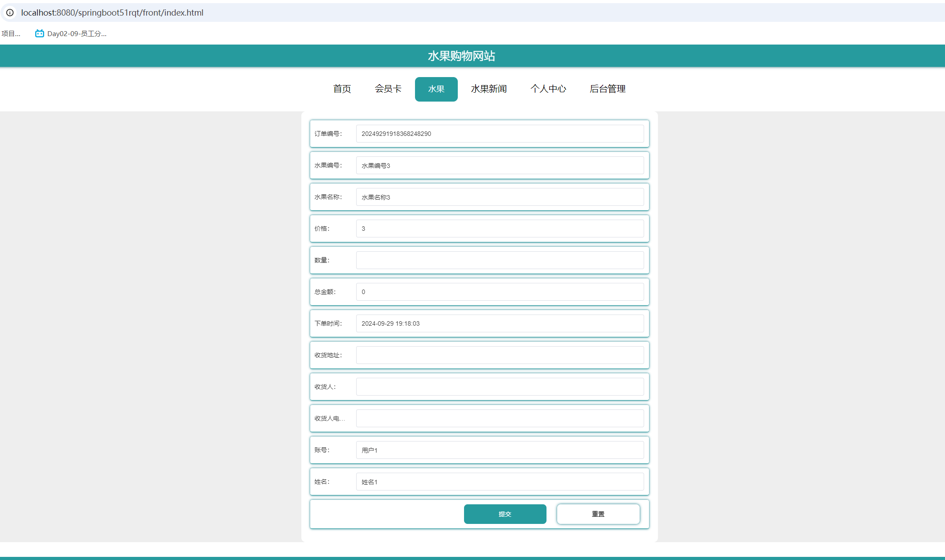Click the site info icon in address bar

point(10,12)
